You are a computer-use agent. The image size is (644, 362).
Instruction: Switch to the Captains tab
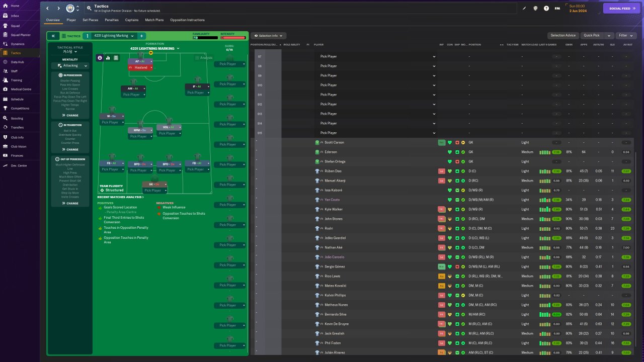click(132, 20)
